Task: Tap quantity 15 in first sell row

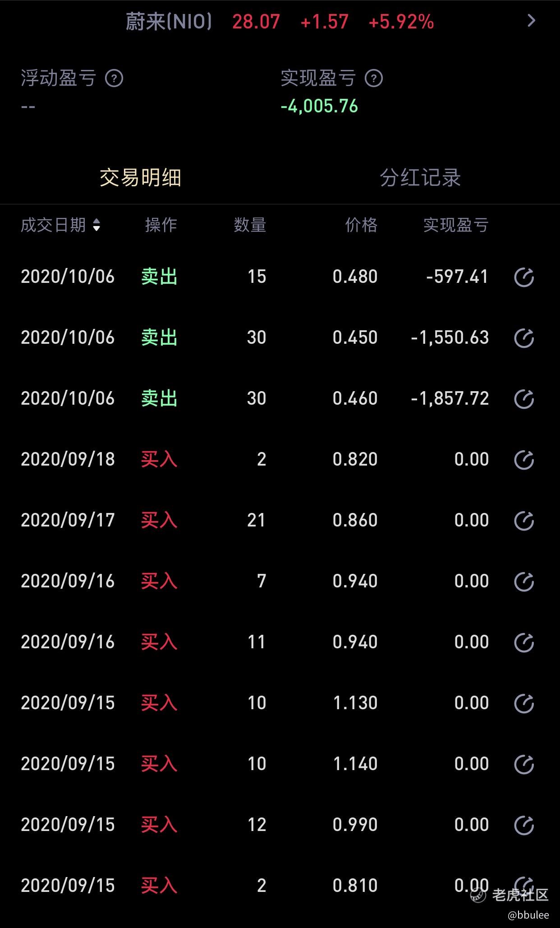Action: click(257, 277)
